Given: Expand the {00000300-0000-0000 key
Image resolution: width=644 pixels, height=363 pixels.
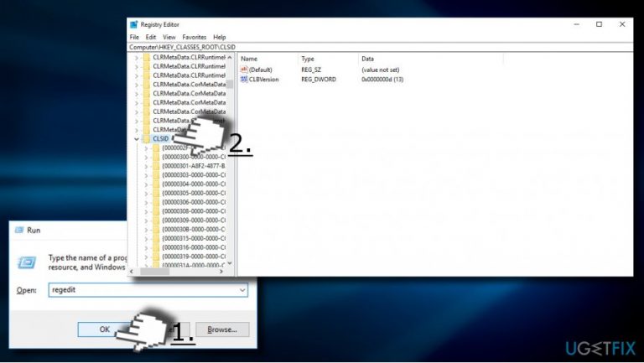Looking at the screenshot, I should [146, 157].
